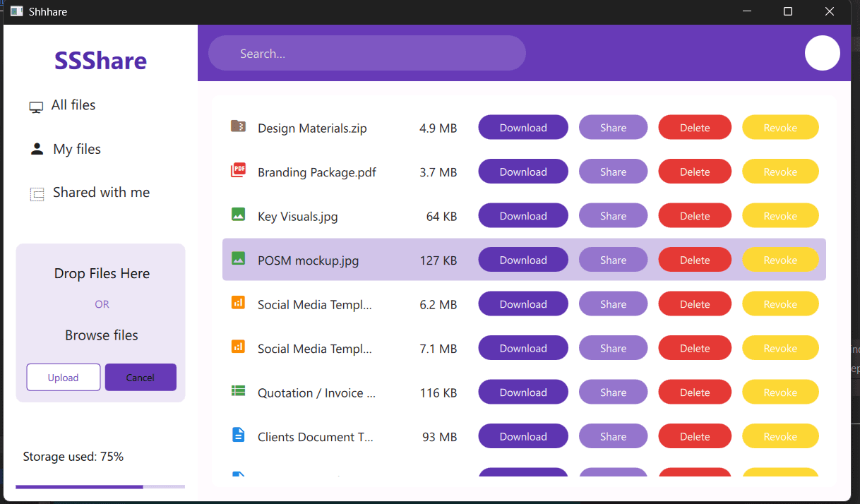This screenshot has height=504, width=860.
Task: Click the person icon next to My files
Action: click(37, 149)
